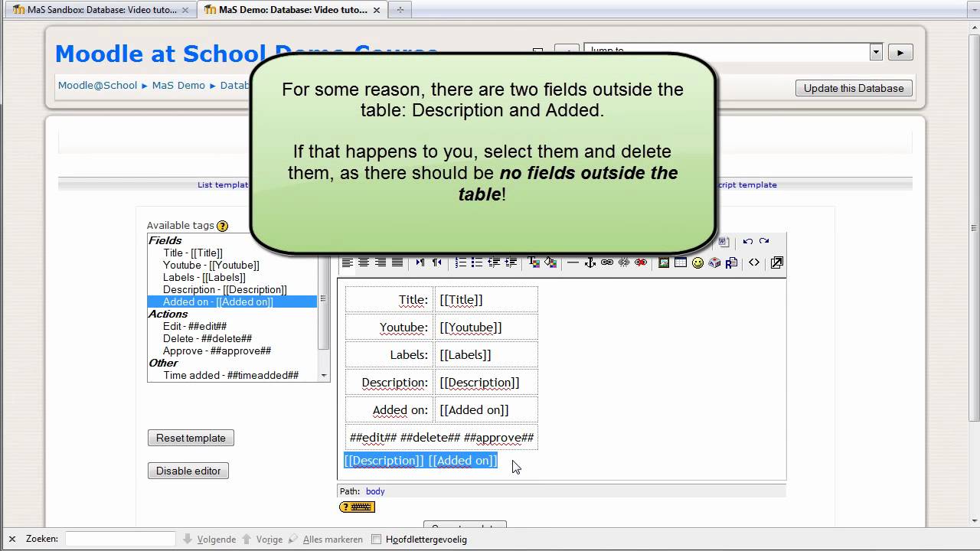Insert an image into the template
Viewport: 980px width, 551px height.
click(664, 262)
